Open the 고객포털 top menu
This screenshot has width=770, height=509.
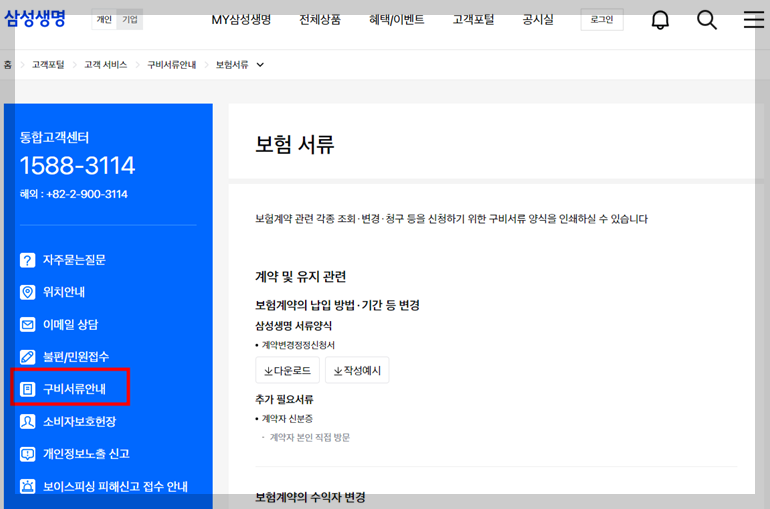[473, 20]
